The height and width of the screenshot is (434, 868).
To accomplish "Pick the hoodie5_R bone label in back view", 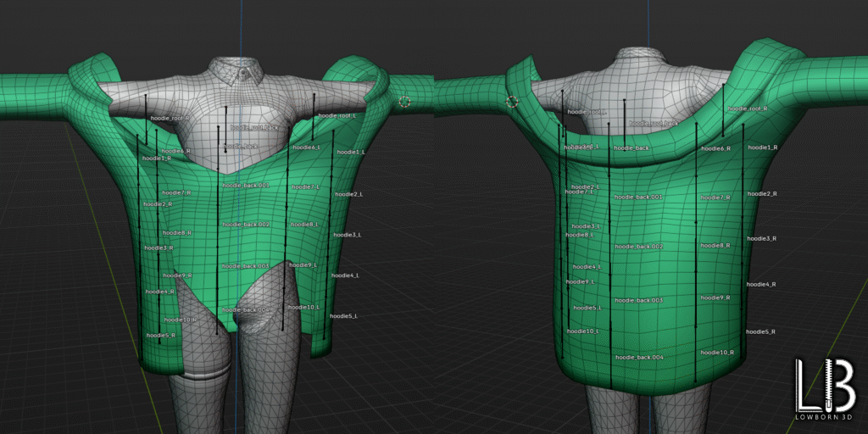I will [760, 331].
